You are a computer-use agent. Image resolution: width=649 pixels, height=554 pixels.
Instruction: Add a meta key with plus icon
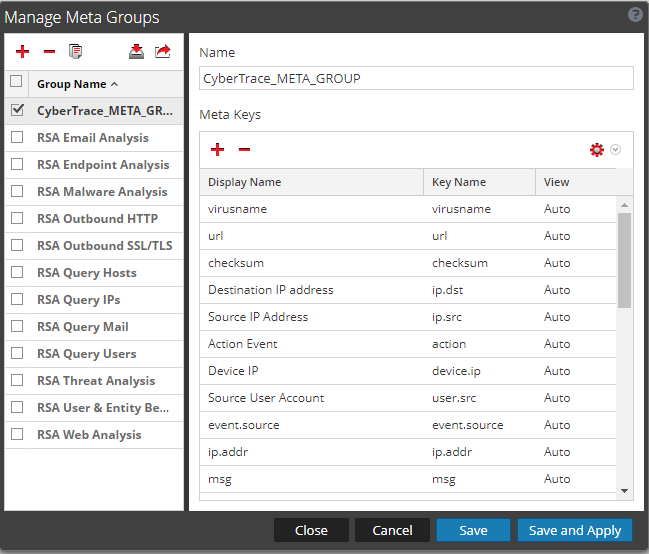tap(217, 149)
